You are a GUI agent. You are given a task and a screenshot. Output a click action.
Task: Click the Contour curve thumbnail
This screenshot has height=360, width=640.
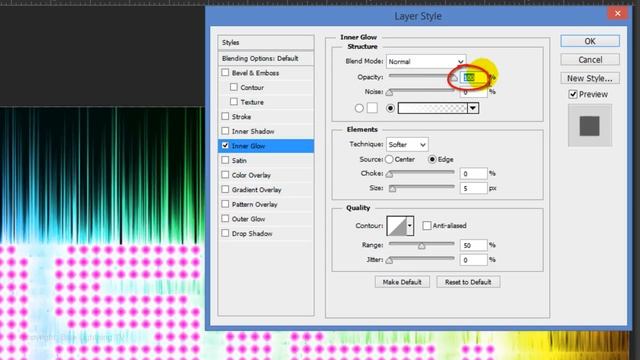397,226
